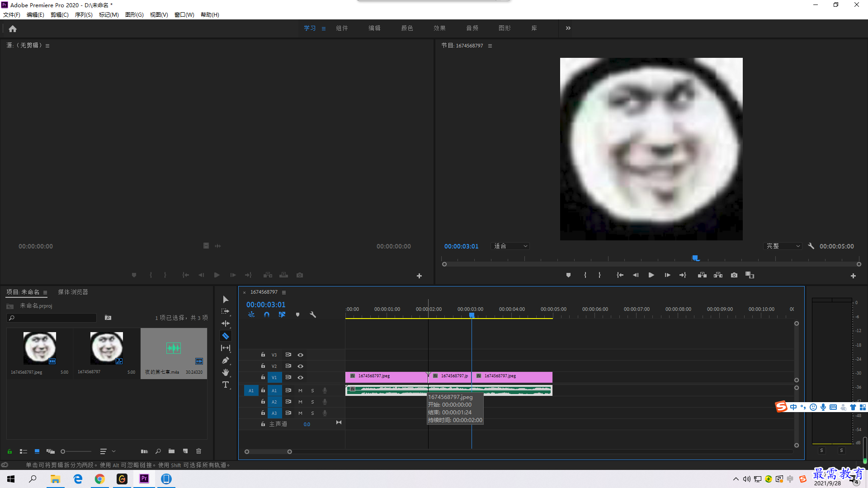Open project panel menu
The image size is (868, 488).
pyautogui.click(x=45, y=292)
